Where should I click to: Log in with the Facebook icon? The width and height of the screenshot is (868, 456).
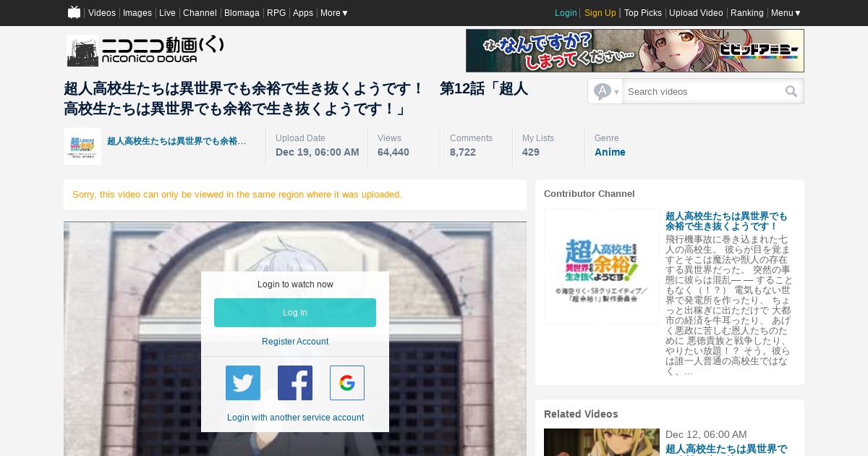(295, 383)
